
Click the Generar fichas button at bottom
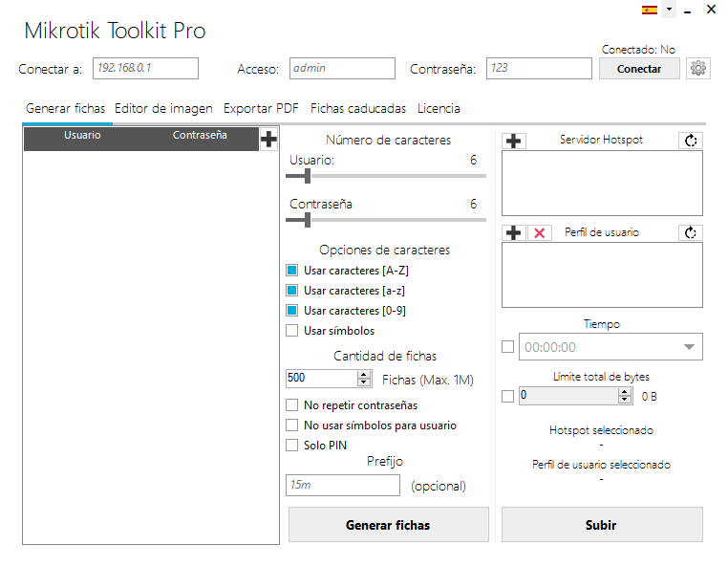tap(388, 525)
